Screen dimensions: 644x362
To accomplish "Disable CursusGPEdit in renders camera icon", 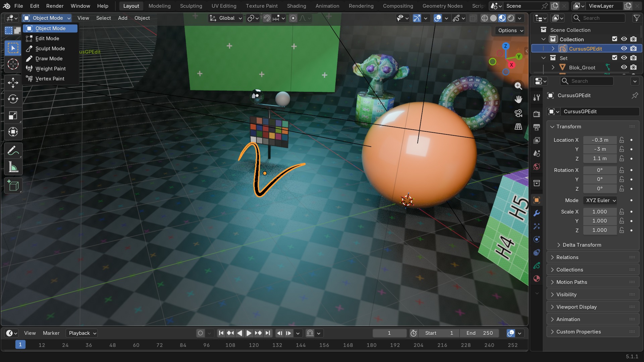I will coord(633,49).
